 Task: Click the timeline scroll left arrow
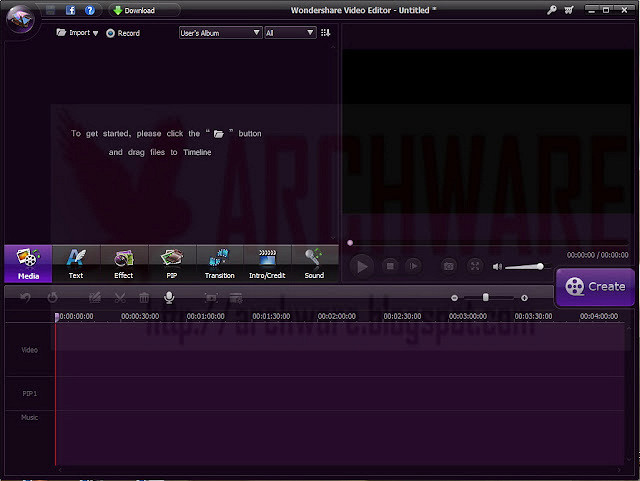(60, 470)
